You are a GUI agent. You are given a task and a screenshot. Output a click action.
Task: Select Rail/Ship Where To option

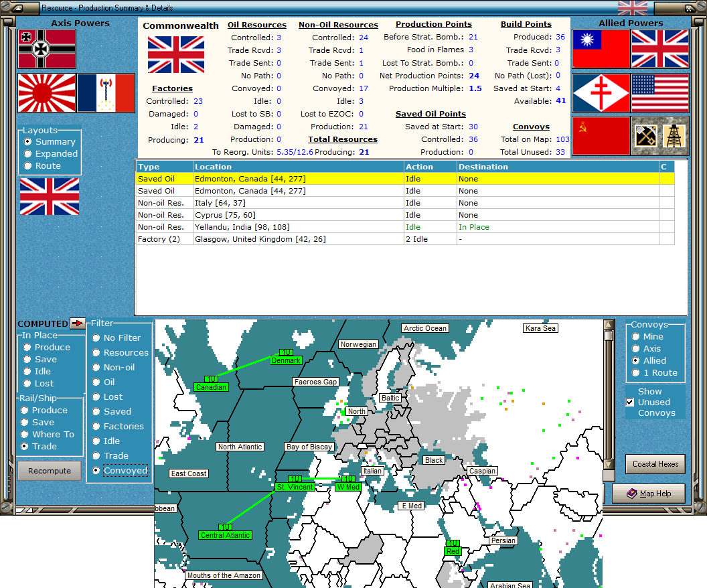click(x=48, y=434)
